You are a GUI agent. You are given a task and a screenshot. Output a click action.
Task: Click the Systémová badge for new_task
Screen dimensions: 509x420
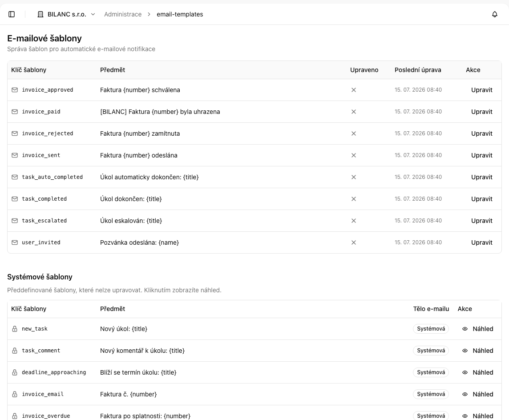[x=431, y=329]
